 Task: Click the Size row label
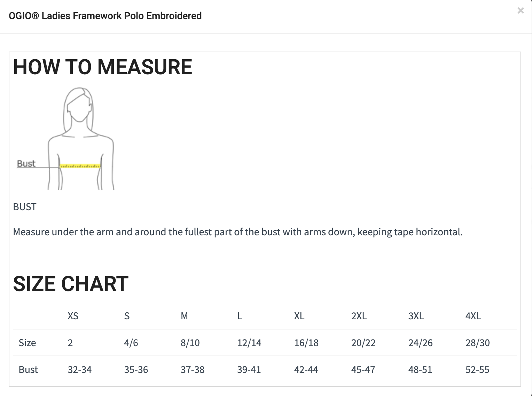click(27, 343)
